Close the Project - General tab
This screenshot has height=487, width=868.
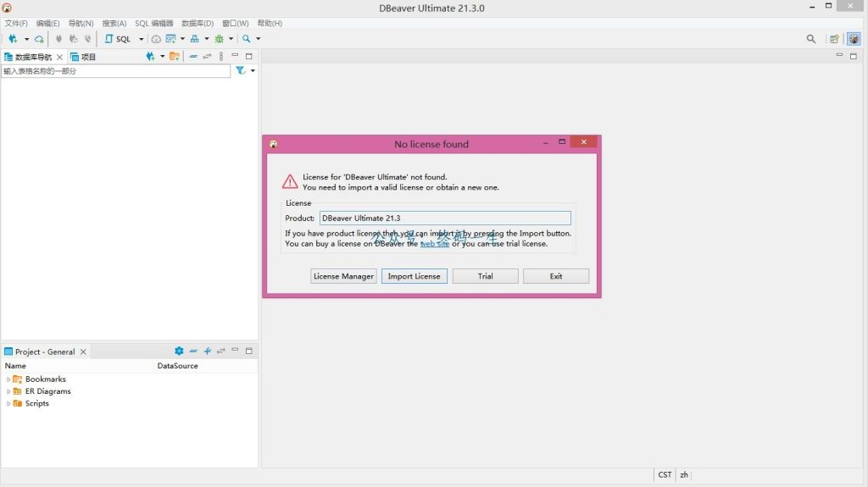coord(83,351)
